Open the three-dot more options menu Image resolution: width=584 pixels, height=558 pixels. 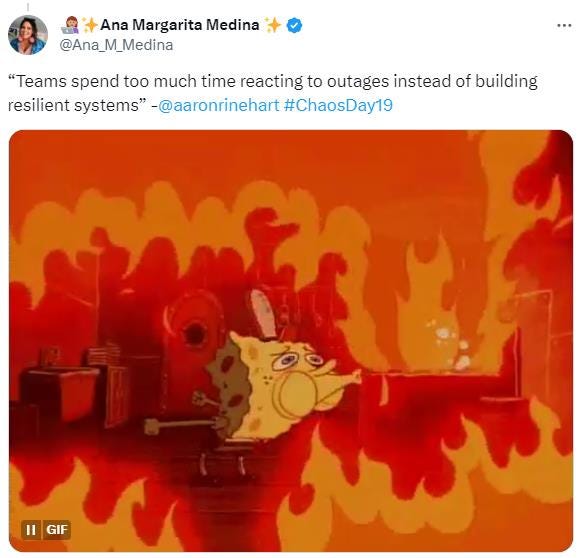[x=564, y=25]
